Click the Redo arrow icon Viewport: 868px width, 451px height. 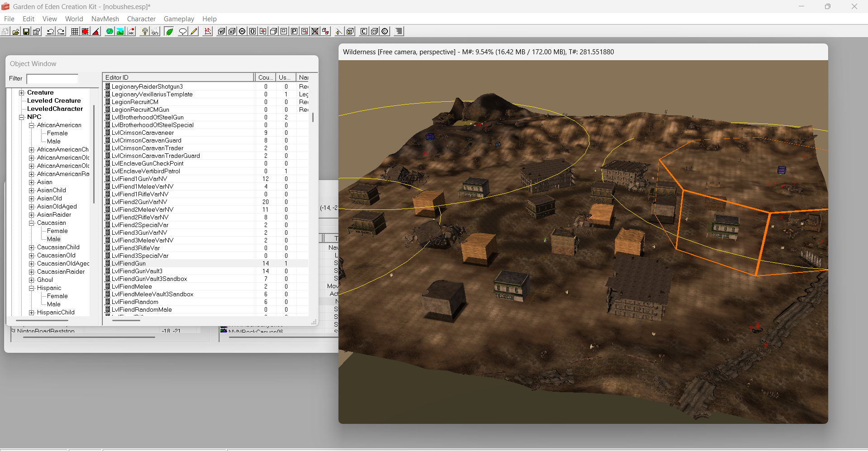pos(61,31)
